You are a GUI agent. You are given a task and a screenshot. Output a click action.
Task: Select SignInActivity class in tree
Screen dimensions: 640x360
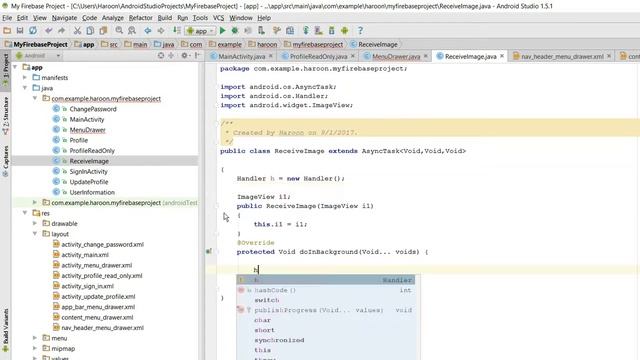point(88,171)
